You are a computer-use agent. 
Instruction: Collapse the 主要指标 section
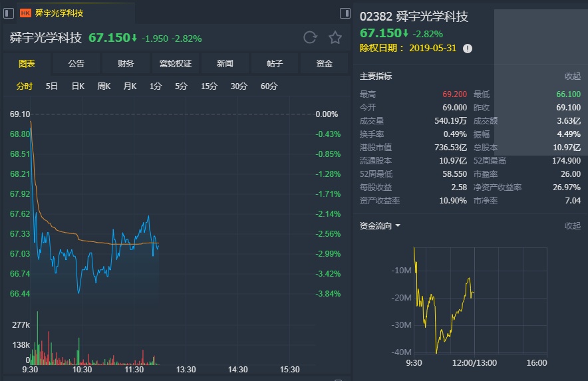572,76
